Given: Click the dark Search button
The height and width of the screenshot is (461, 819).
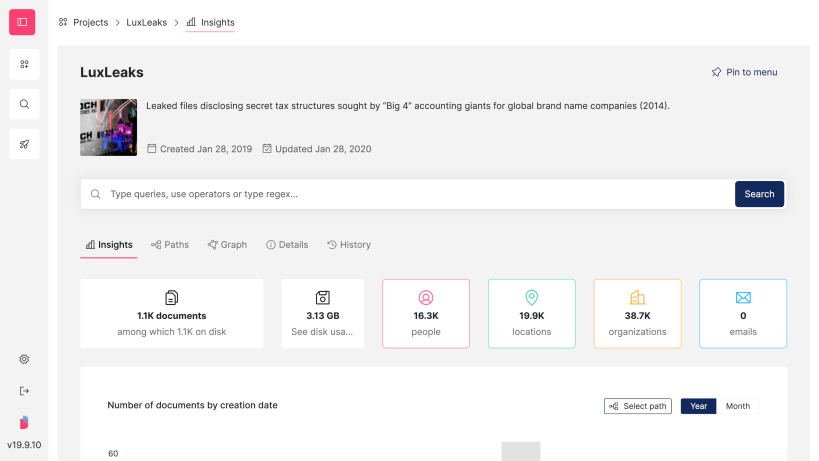Looking at the screenshot, I should tap(759, 194).
